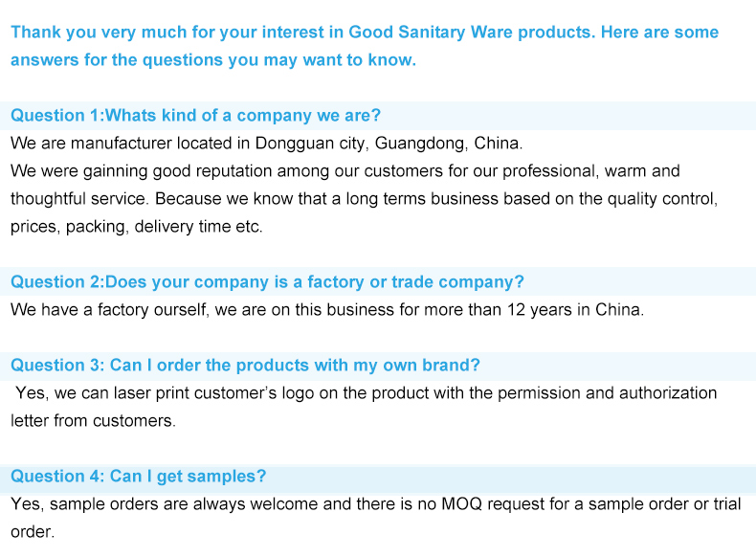
Task: Click the line "prices, packing, delivery time etc."
Action: [x=136, y=227]
